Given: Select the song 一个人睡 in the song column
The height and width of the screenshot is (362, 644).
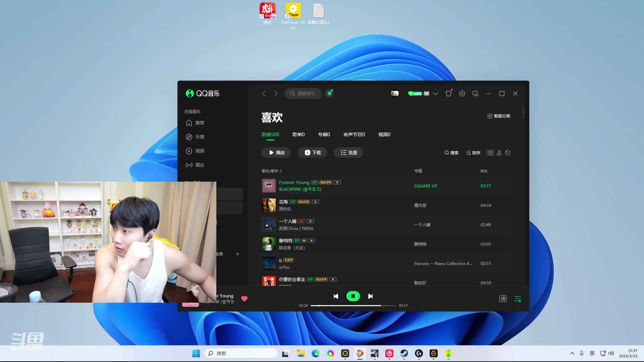Looking at the screenshot, I should [288, 221].
